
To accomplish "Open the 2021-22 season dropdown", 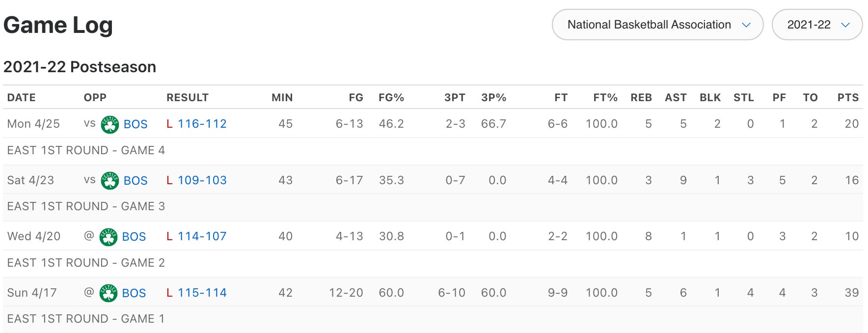I will pos(817,25).
